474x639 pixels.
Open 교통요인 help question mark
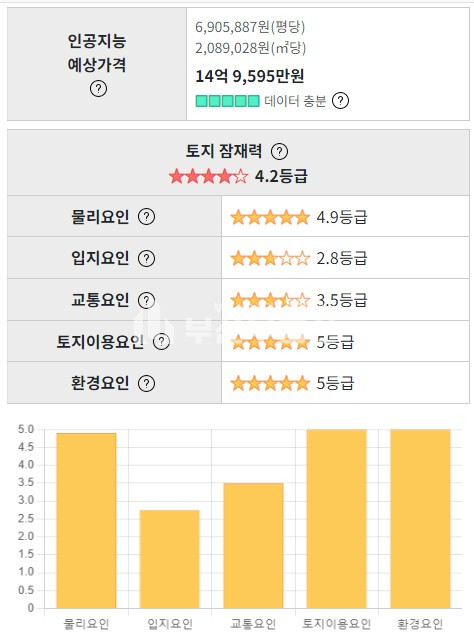[146, 300]
